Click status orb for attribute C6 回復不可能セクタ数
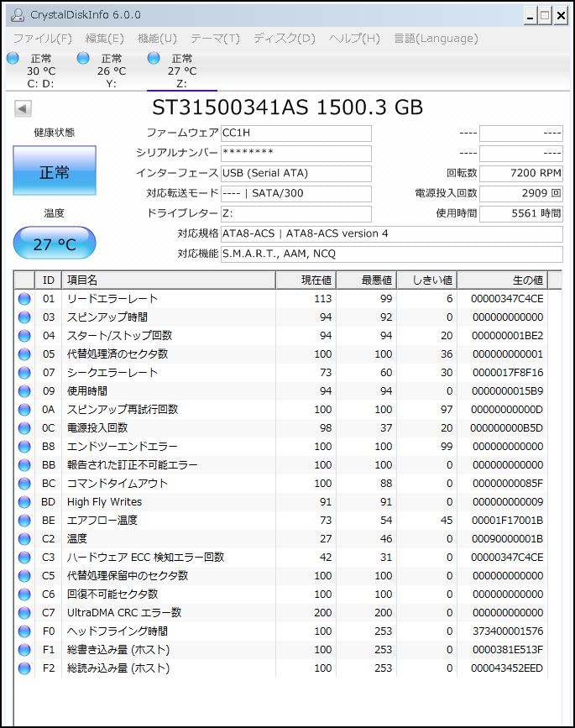The width and height of the screenshot is (575, 728). click(24, 594)
